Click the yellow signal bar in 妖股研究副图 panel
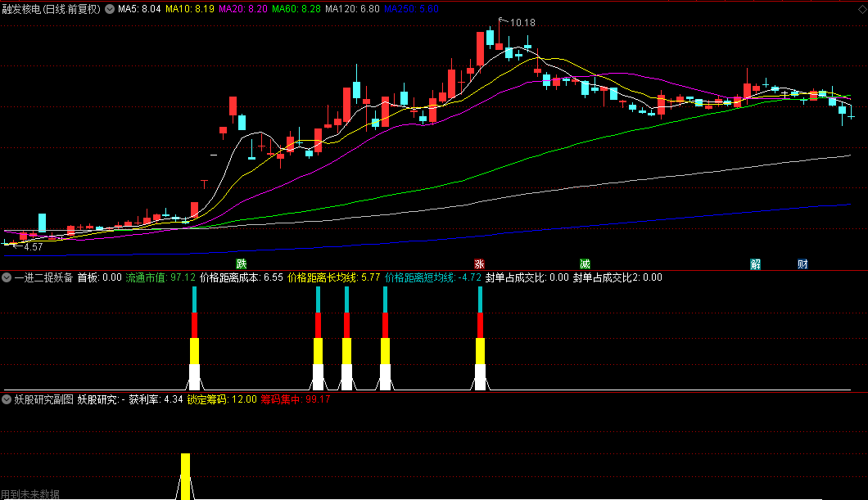The height and width of the screenshot is (500, 868). [x=185, y=476]
